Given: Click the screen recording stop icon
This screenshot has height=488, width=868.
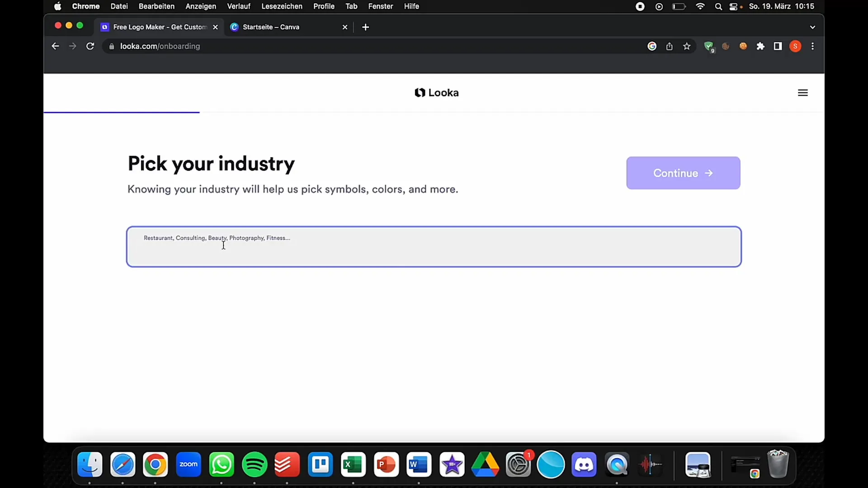Looking at the screenshot, I should click(640, 6).
